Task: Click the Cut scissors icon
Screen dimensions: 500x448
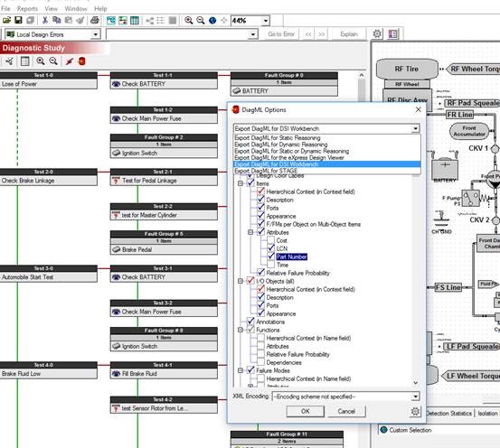Action: click(x=45, y=21)
